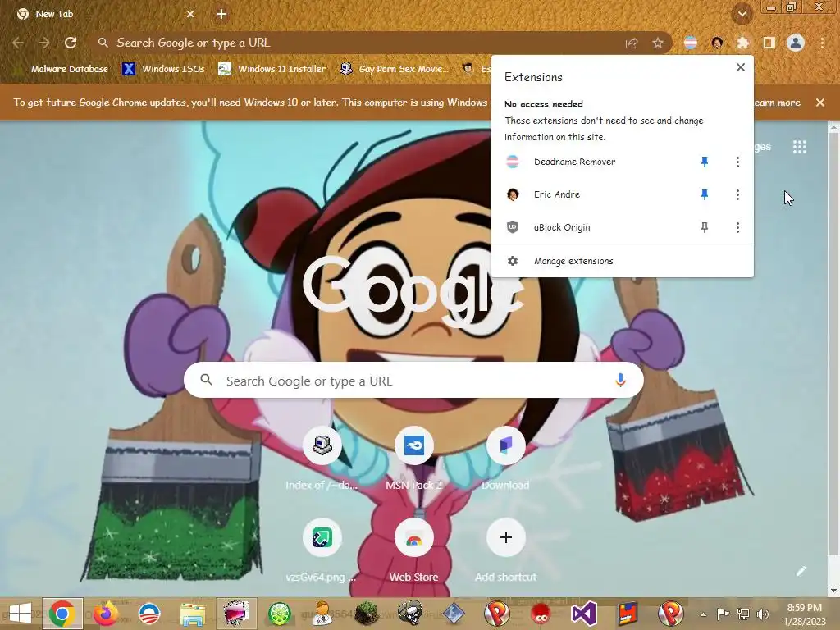Open the Chrome side panel
The width and height of the screenshot is (840, 630).
point(769,43)
